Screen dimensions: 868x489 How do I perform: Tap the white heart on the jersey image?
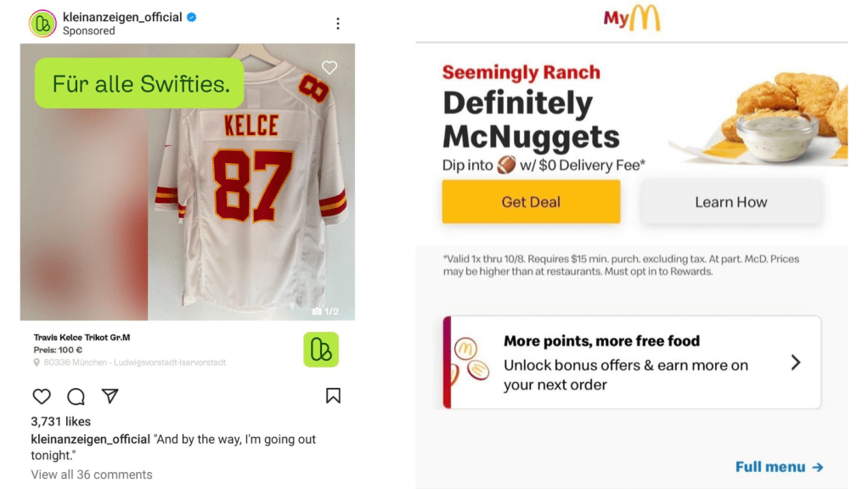click(x=330, y=68)
